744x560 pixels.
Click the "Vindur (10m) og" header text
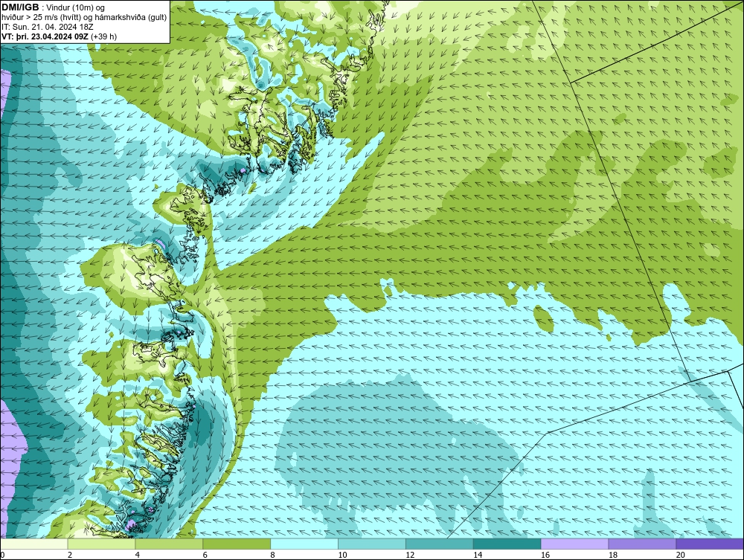pos(77,8)
